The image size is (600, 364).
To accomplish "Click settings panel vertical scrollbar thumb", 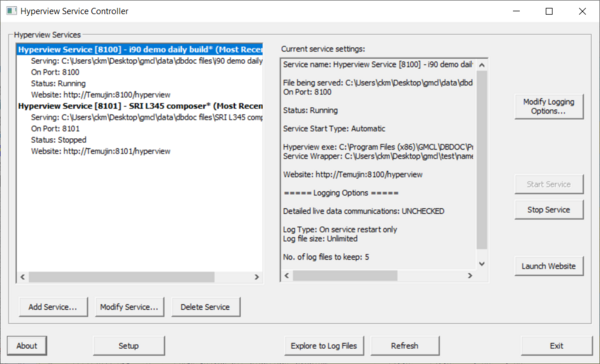I will pos(482,160).
